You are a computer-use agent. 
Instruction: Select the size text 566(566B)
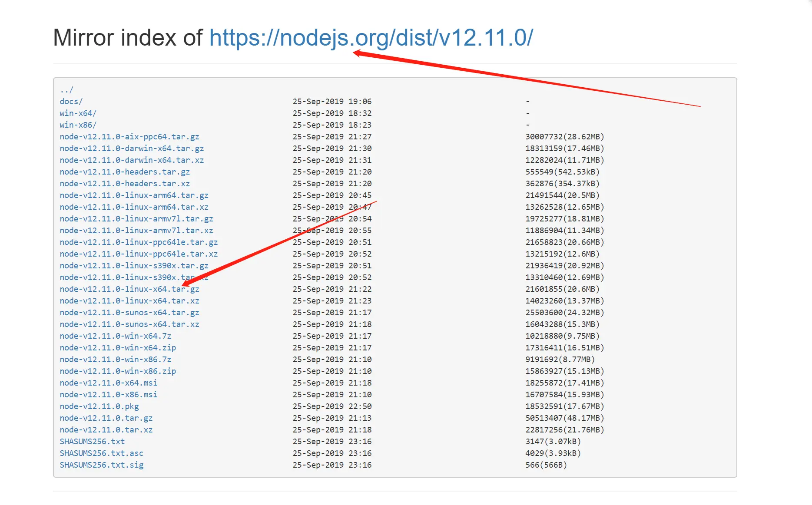pos(546,465)
